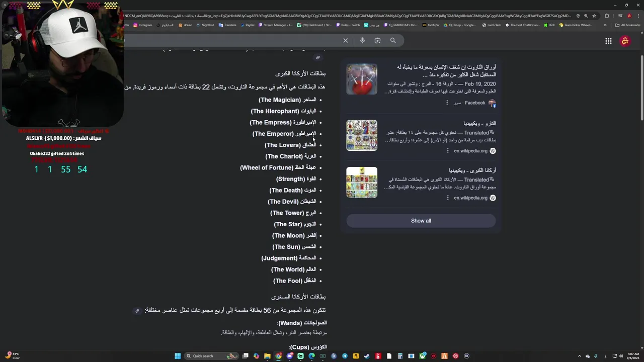
Task: Open options menu for the first Wikipedia result
Action: coord(447,151)
